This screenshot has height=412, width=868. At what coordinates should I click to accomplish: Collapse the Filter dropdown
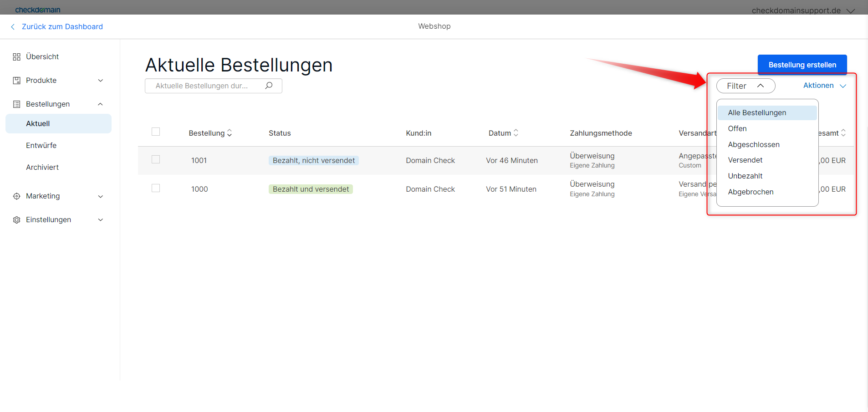pos(745,86)
